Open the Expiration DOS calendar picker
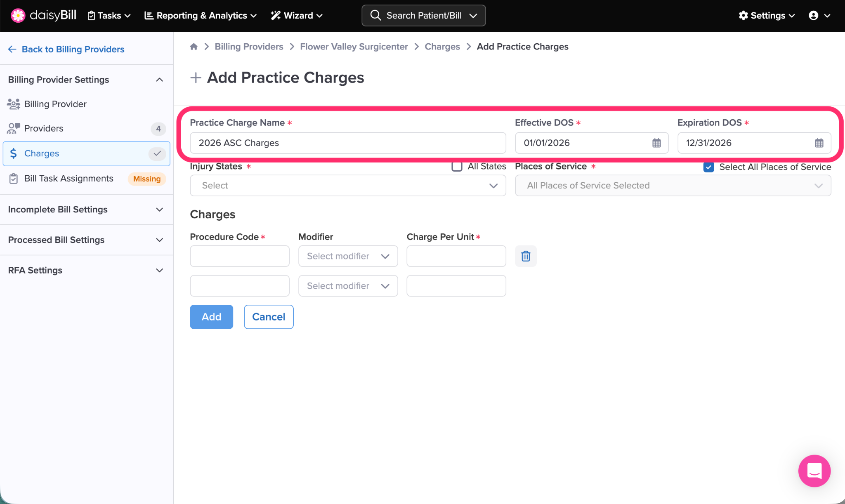845x504 pixels. pos(819,143)
